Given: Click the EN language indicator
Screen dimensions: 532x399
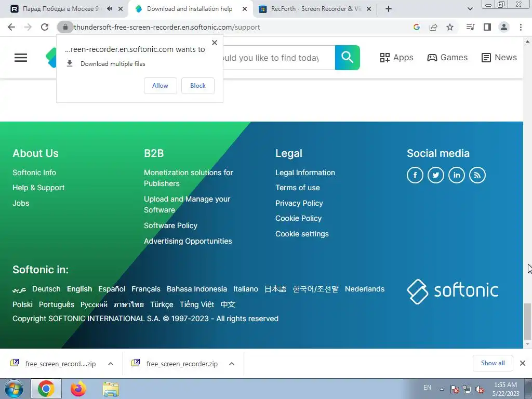Looking at the screenshot, I should coord(427,388).
